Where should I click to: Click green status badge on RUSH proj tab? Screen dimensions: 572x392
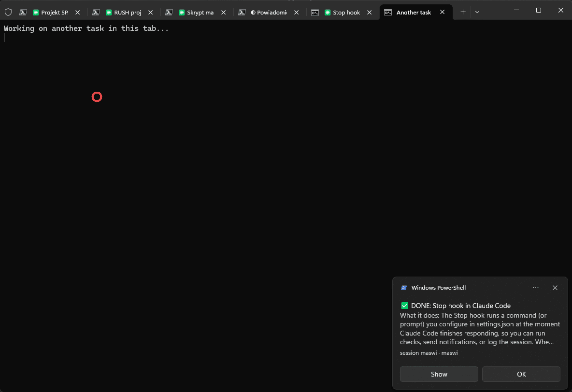point(109,13)
